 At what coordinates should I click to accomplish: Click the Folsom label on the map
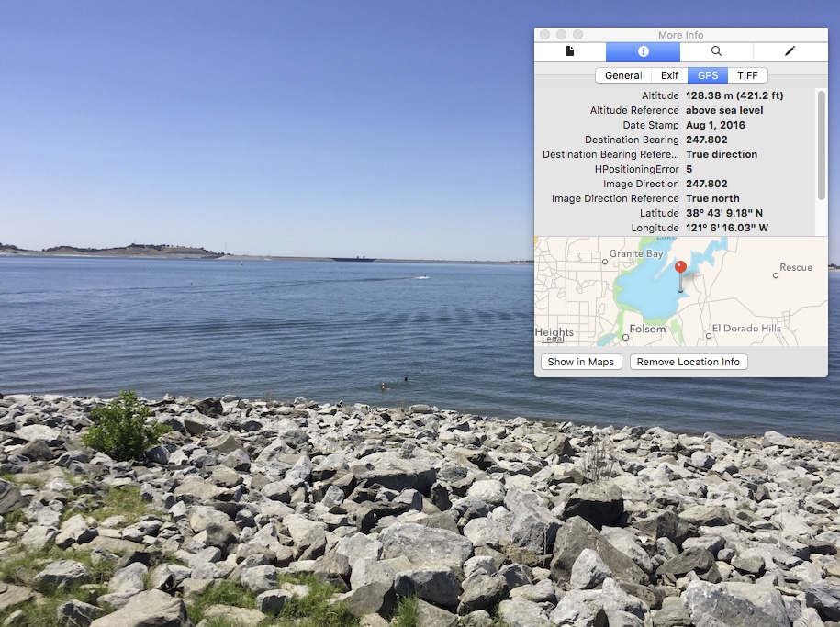click(x=647, y=330)
